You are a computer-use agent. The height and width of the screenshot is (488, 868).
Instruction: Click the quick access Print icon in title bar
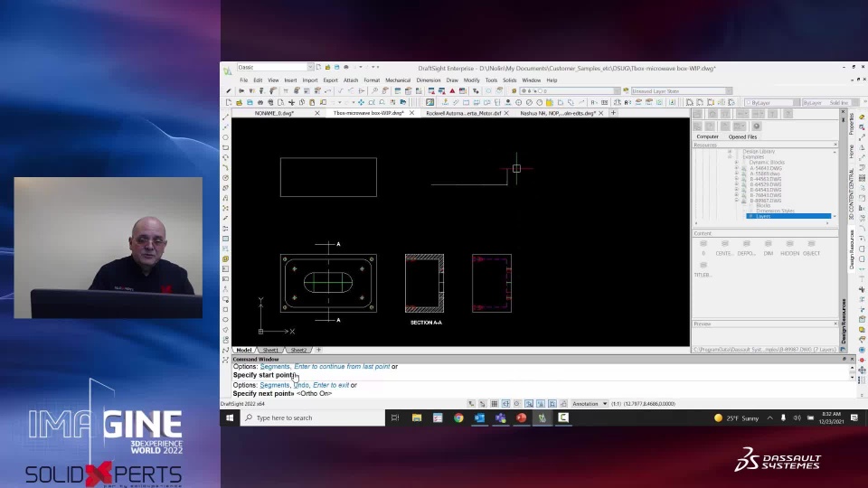click(346, 68)
